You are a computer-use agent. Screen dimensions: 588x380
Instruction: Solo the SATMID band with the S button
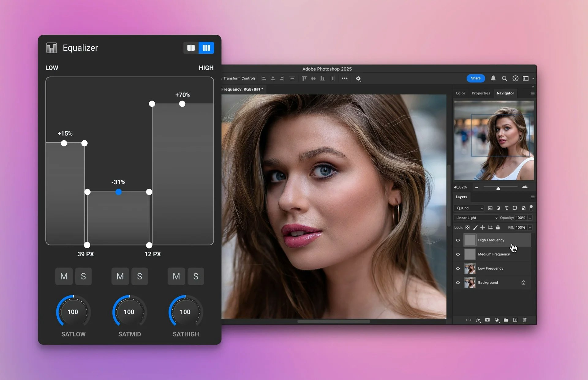tap(140, 276)
